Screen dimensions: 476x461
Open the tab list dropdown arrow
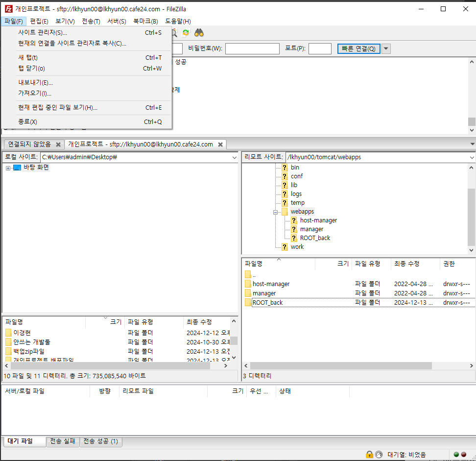(473, 144)
